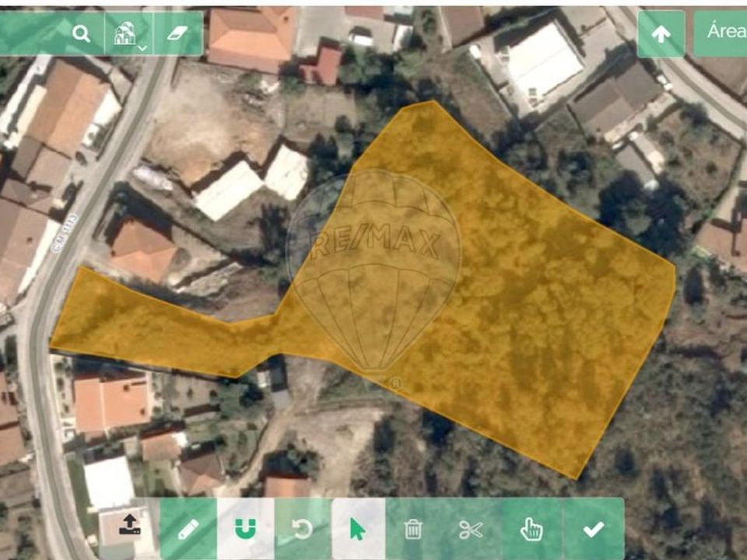
Task: Click the search magnifier icon
Action: (81, 33)
